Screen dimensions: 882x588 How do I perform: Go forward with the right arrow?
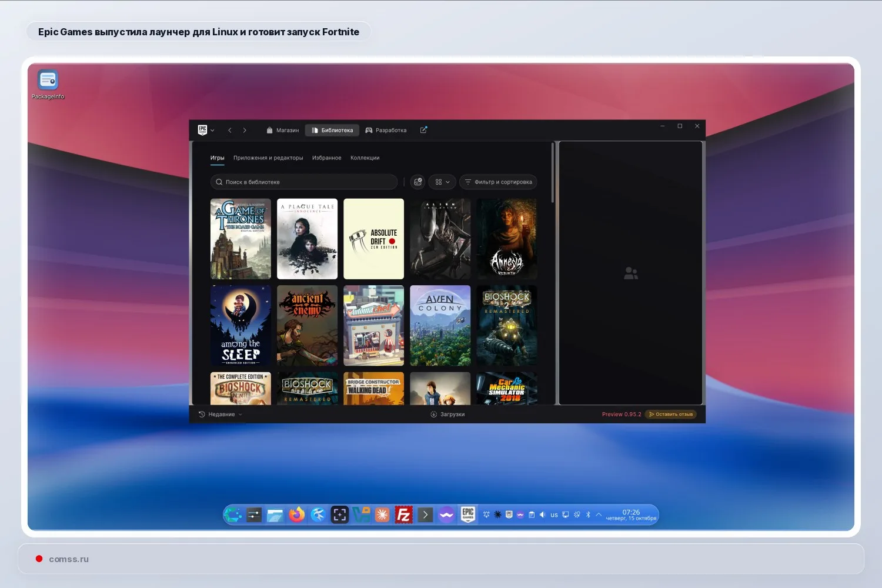[x=245, y=131]
